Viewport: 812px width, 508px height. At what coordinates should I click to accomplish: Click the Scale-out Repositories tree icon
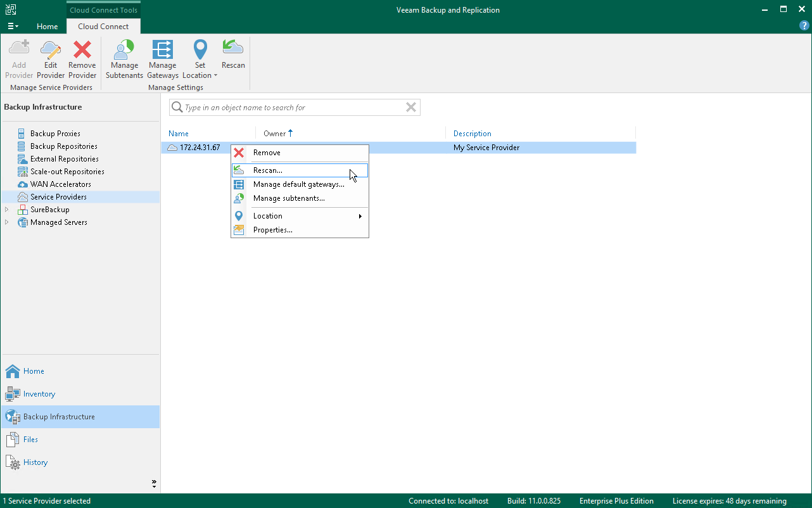coord(23,172)
